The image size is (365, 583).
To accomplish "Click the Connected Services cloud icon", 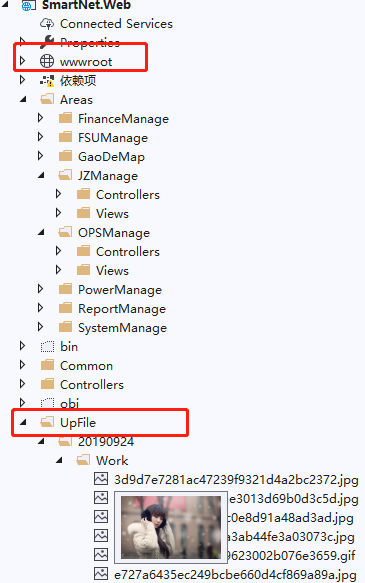I will click(47, 24).
